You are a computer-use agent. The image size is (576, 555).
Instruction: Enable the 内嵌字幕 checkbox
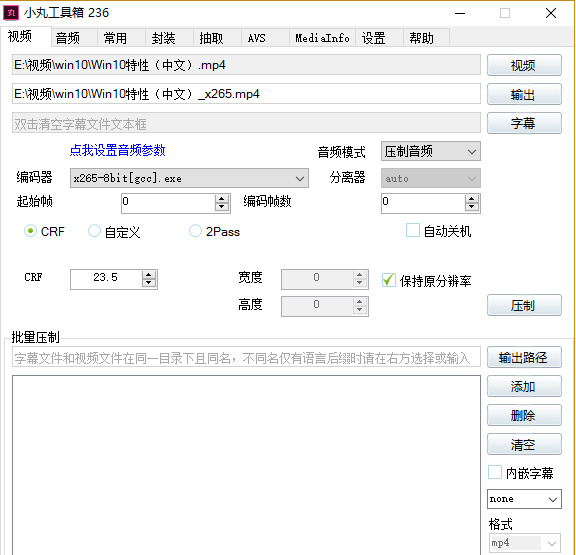[x=495, y=472]
